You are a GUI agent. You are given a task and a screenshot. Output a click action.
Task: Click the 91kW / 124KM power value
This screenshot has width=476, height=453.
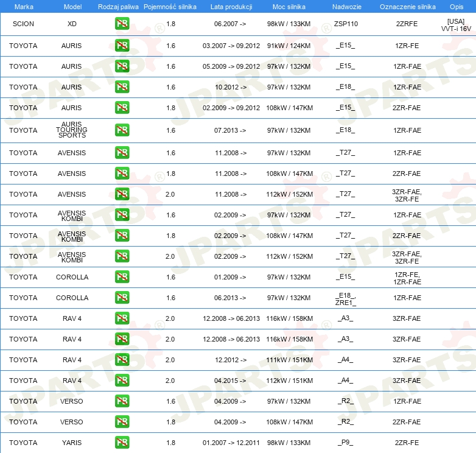click(x=289, y=46)
